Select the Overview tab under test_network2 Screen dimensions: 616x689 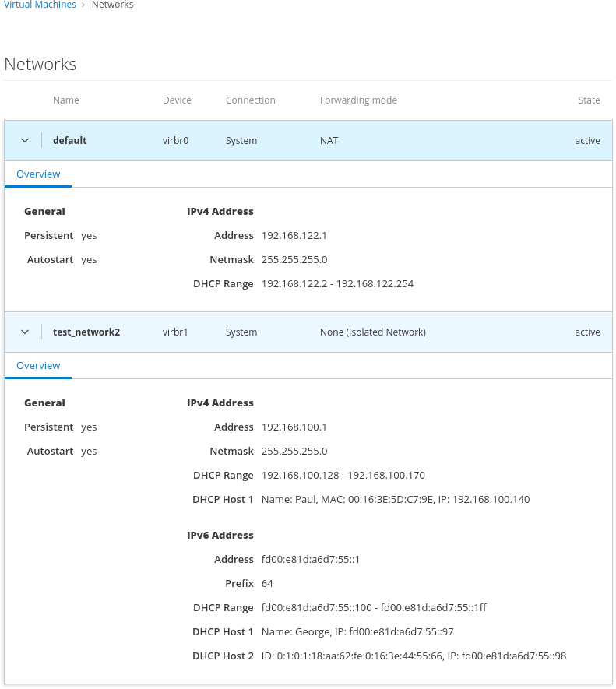38,366
